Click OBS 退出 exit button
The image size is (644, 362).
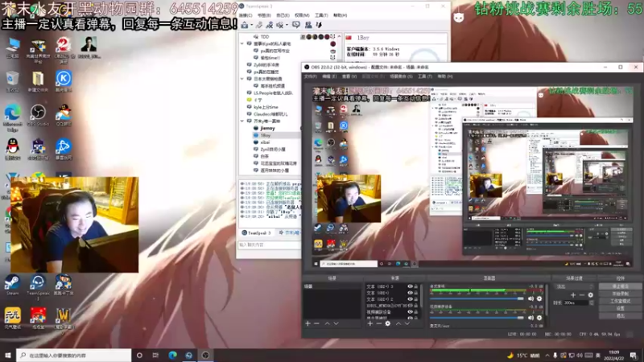[620, 316]
